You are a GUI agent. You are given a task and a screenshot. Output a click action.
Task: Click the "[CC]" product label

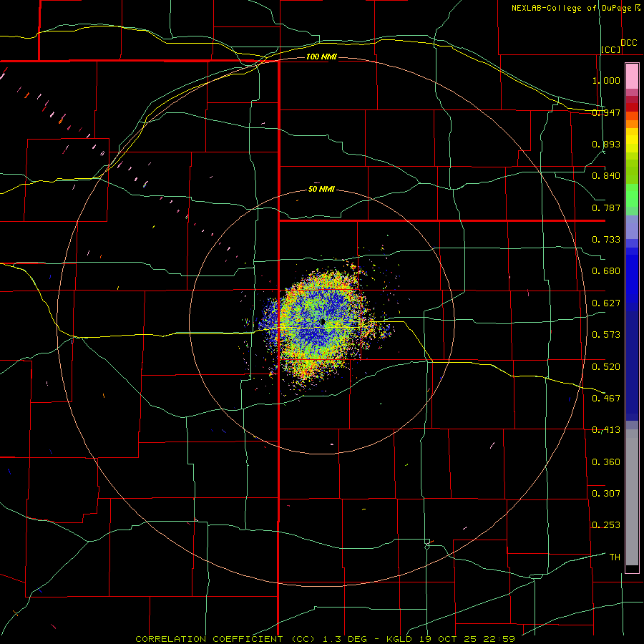tap(611, 49)
